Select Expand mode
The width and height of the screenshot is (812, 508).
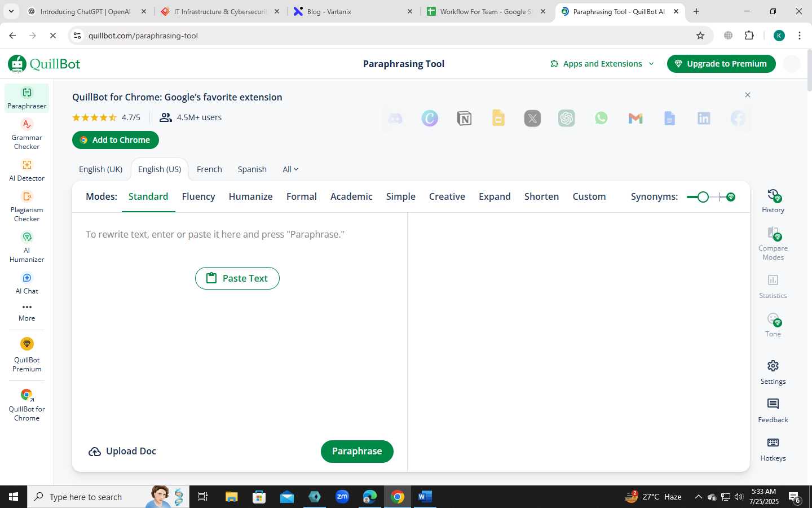click(495, 196)
